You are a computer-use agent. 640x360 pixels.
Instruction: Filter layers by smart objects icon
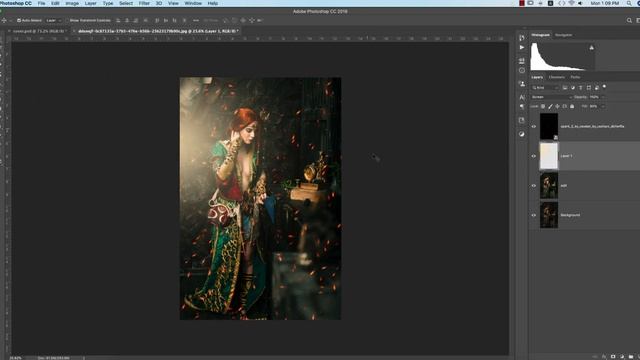(x=596, y=87)
